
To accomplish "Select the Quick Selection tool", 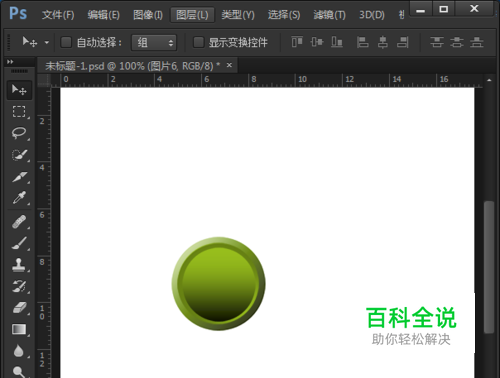I will 19,155.
